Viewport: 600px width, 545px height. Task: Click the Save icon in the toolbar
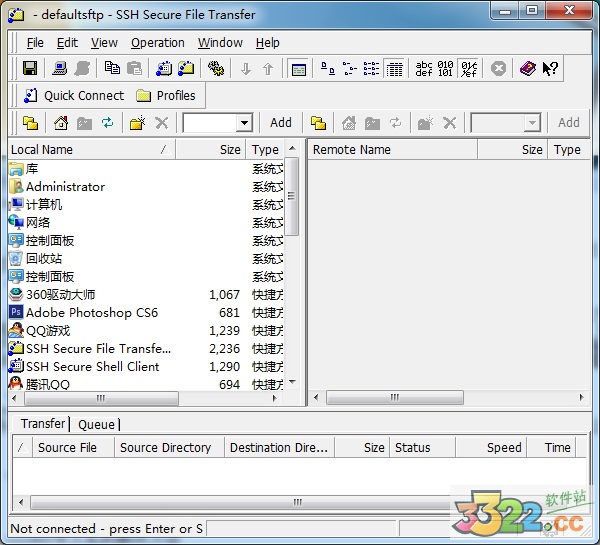pyautogui.click(x=30, y=69)
